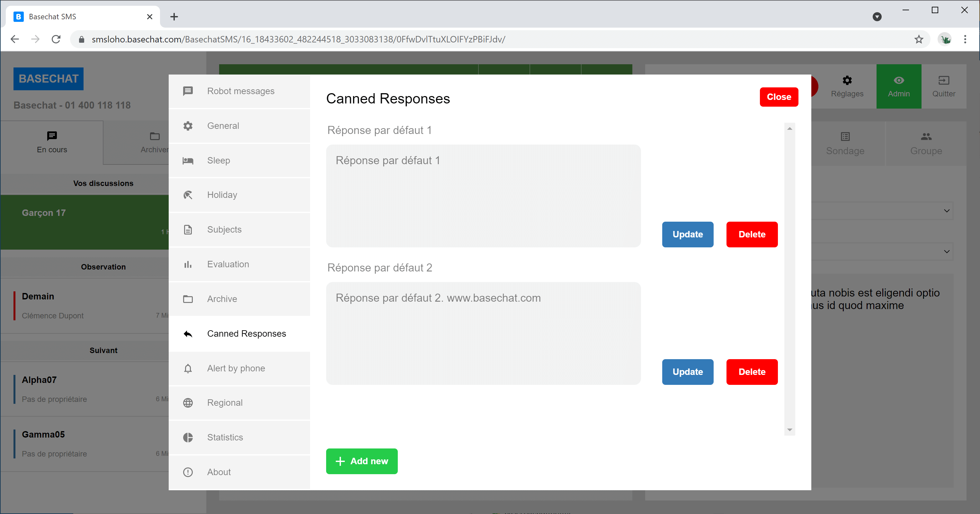980x514 pixels.
Task: Open the Subjects document icon
Action: tap(188, 230)
